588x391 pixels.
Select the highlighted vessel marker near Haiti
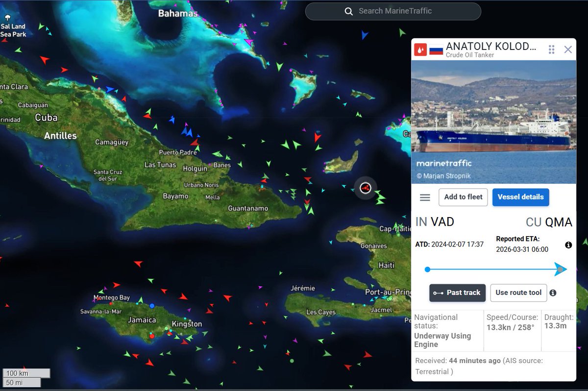pos(365,187)
